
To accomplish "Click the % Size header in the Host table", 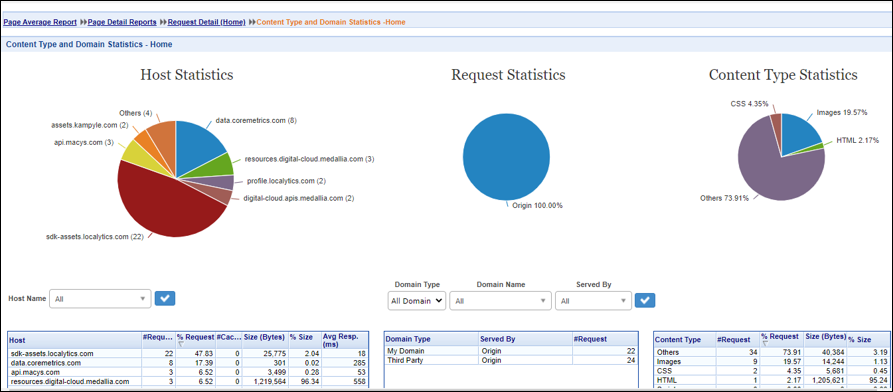I will point(305,340).
